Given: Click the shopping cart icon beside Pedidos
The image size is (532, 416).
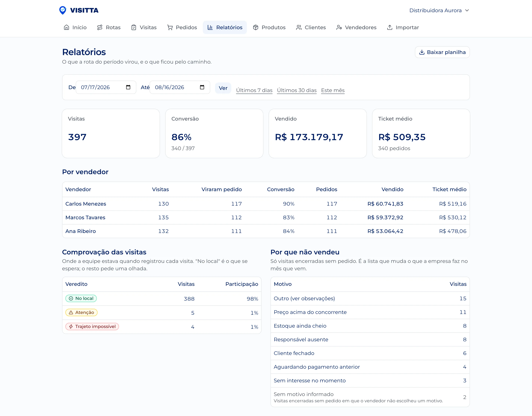Looking at the screenshot, I should 170,27.
